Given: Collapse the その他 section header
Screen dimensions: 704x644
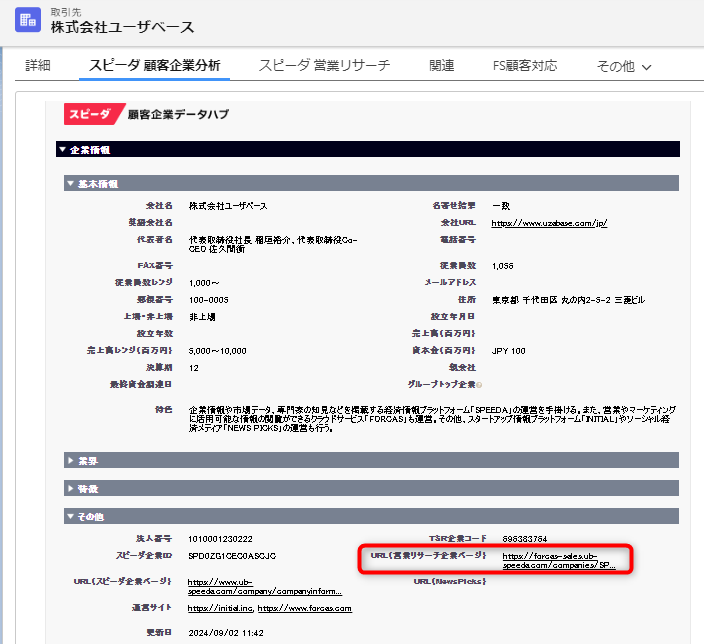Looking at the screenshot, I should pos(371,516).
